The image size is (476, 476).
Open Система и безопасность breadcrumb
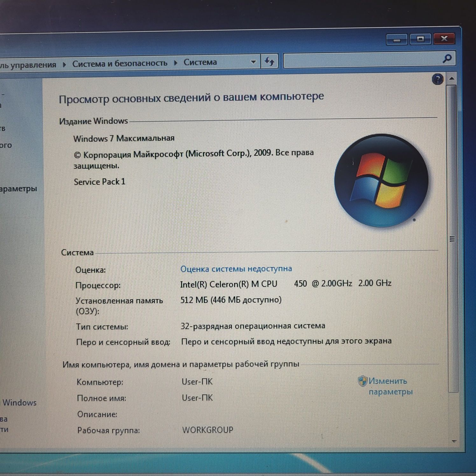tap(120, 64)
